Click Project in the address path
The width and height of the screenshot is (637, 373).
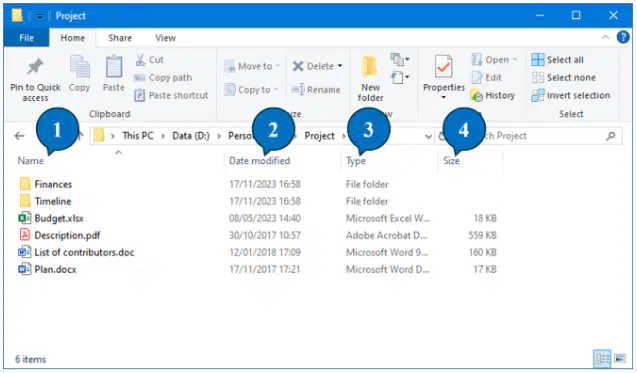[319, 136]
